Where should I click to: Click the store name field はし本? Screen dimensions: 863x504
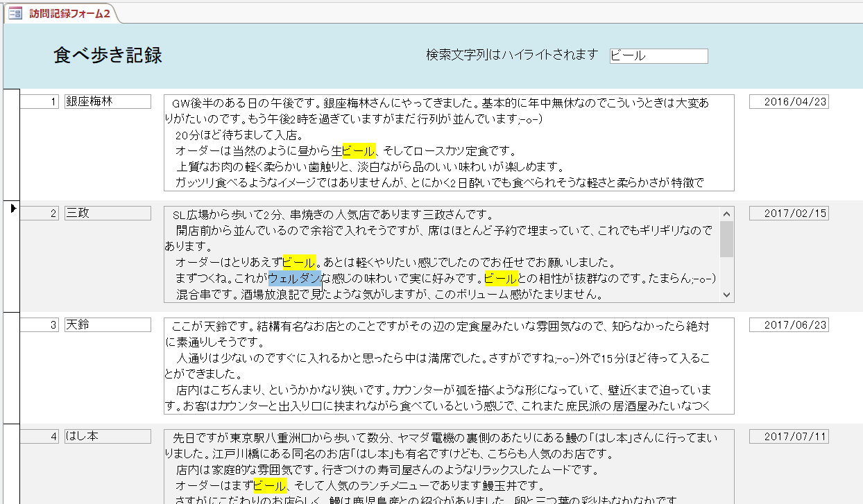[x=108, y=435]
